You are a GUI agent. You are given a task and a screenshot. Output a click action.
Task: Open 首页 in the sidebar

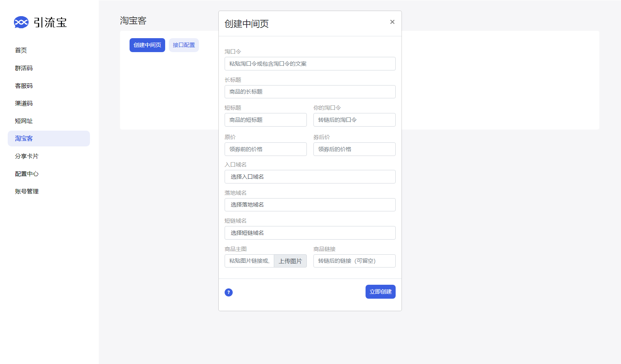pos(21,50)
